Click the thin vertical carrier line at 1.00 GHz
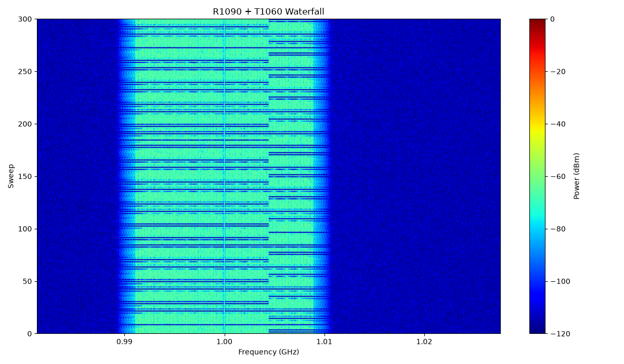The image size is (624, 364). pyautogui.click(x=224, y=176)
